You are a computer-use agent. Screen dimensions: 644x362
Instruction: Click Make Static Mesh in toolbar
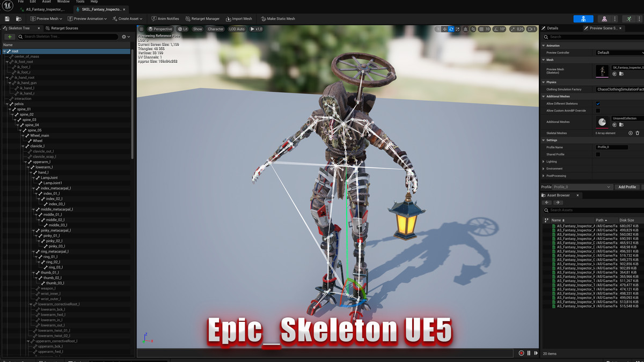tap(278, 19)
